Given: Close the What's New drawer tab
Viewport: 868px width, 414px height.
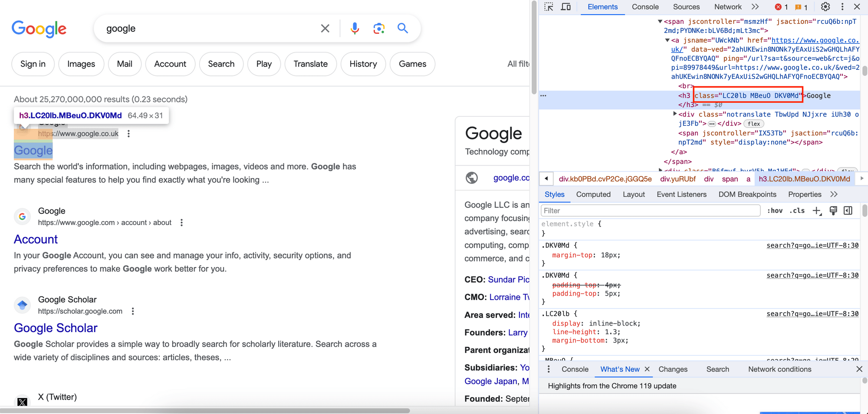Looking at the screenshot, I should click(647, 369).
